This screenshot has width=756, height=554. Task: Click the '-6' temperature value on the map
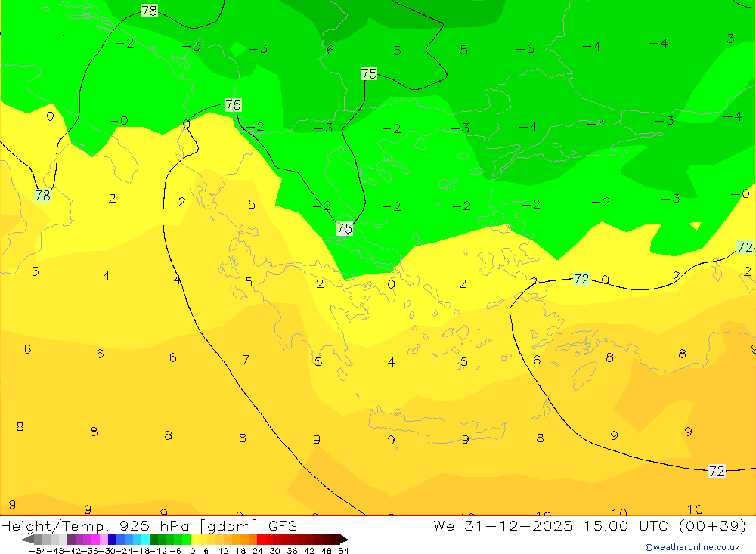[x=324, y=50]
